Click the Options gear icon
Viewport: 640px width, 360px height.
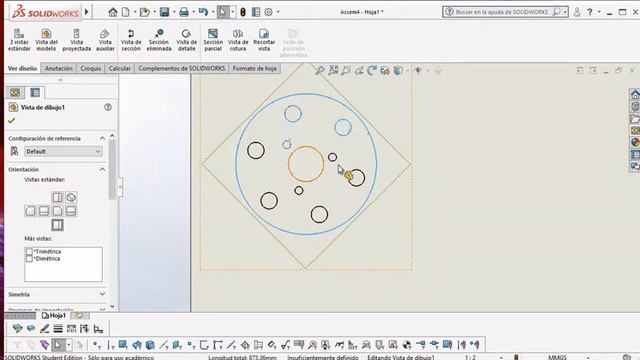[x=268, y=12]
